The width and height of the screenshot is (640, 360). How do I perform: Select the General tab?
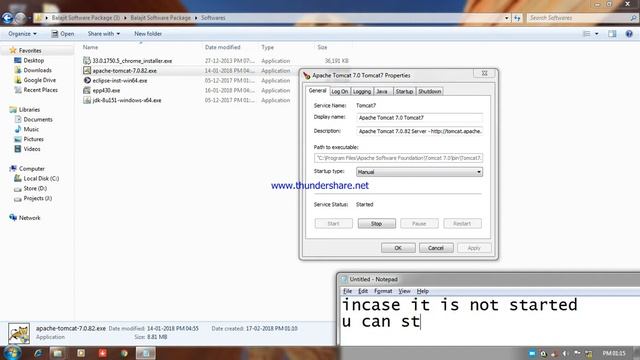[318, 91]
